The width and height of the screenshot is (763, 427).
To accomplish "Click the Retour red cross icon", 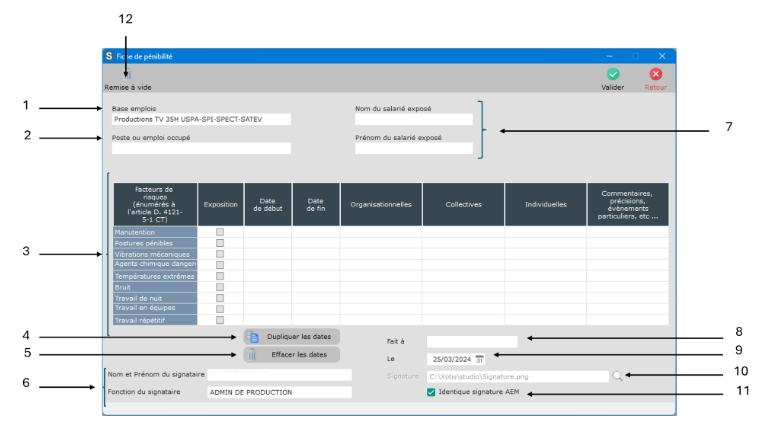I will point(655,74).
